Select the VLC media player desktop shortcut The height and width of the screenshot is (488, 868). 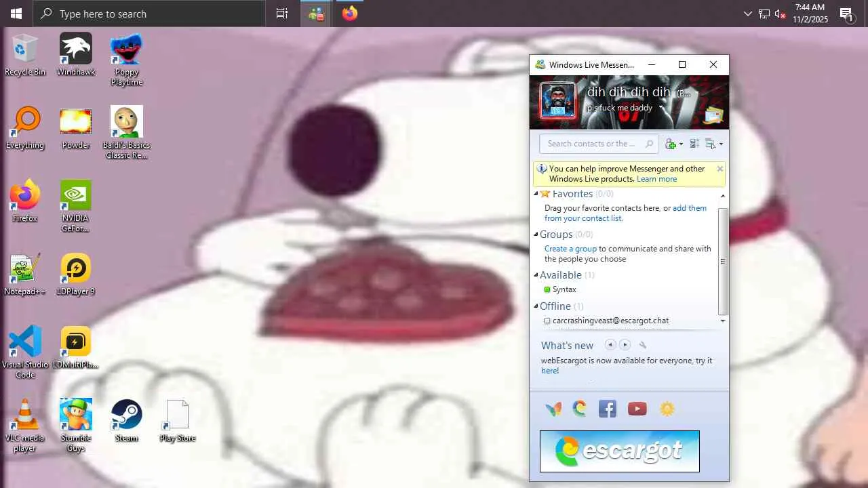(25, 426)
